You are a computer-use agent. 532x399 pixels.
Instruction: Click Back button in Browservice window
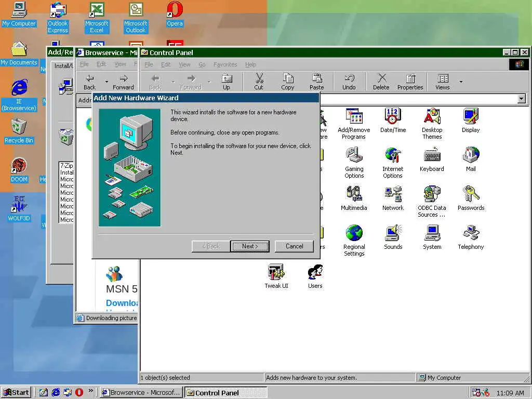pyautogui.click(x=89, y=82)
